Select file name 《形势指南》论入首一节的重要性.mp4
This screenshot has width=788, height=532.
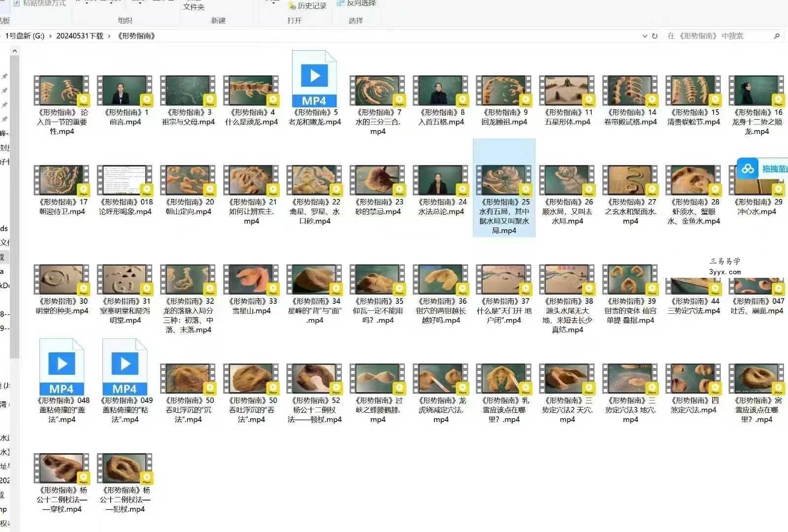[62, 122]
